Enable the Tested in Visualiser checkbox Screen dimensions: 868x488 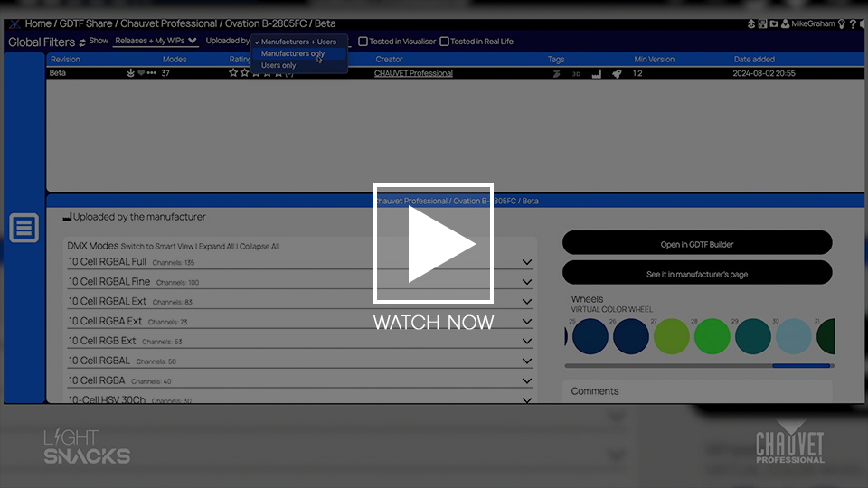[x=363, y=42]
